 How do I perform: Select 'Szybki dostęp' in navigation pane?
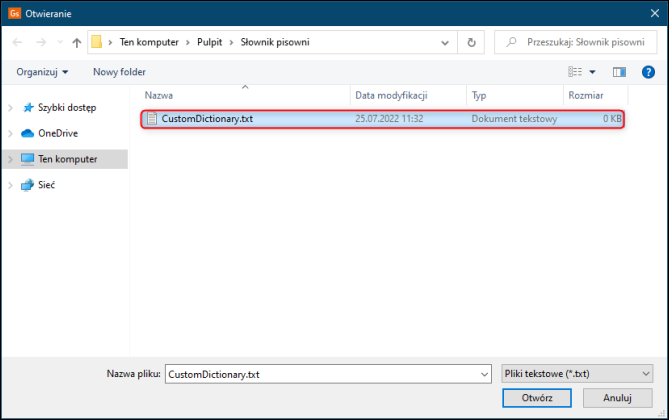pos(67,108)
